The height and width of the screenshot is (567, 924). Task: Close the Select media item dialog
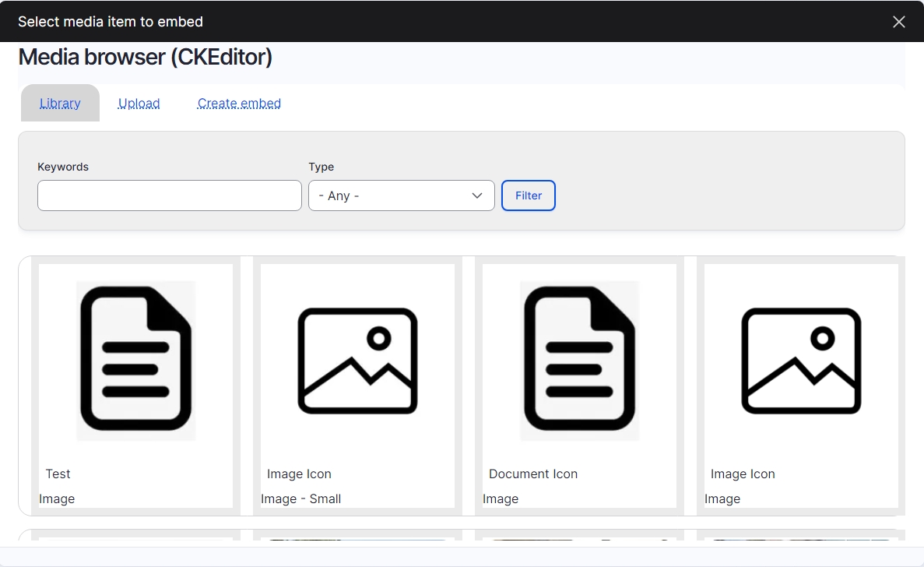click(x=898, y=22)
